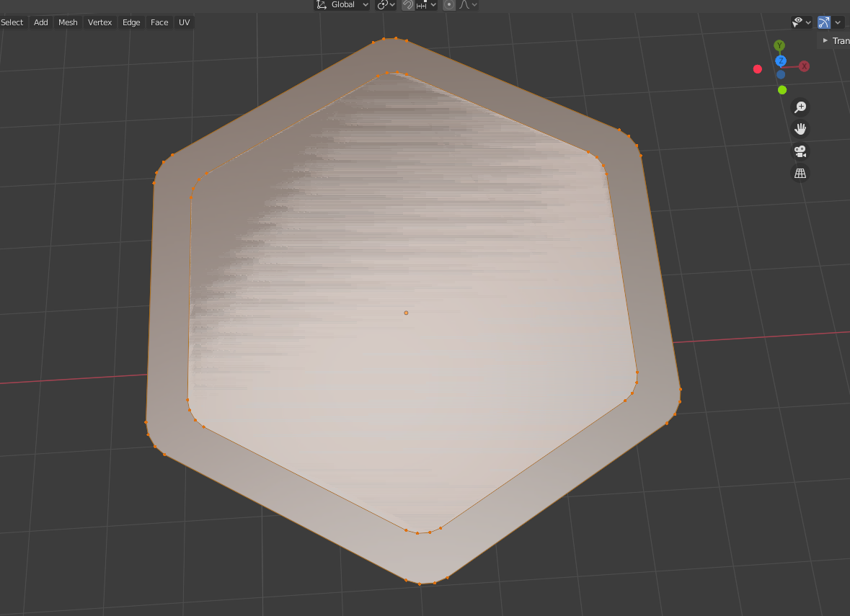Open the gizmo options dropdown arrow
Viewport: 850px width, 616px height.
(838, 22)
